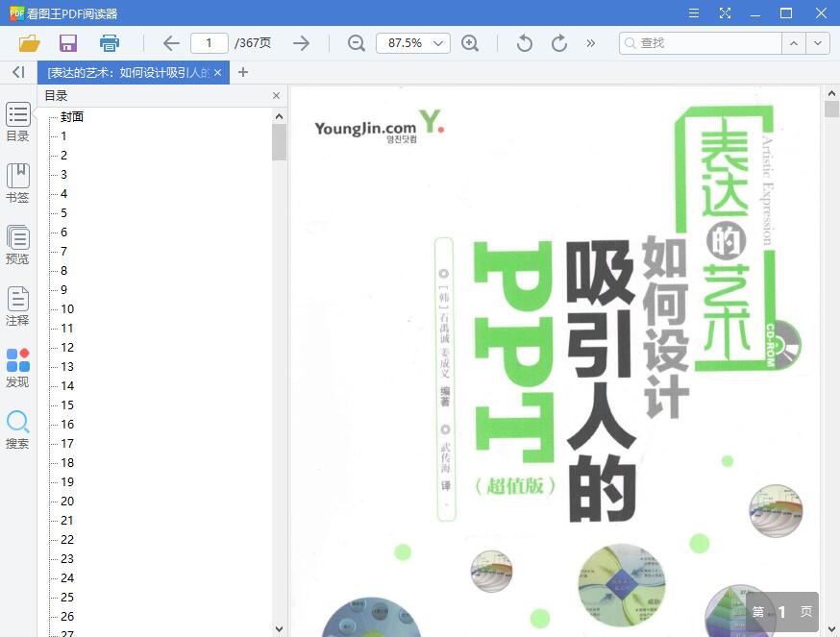840x637 pixels.
Task: Select outline entry 9
Action: tap(63, 290)
